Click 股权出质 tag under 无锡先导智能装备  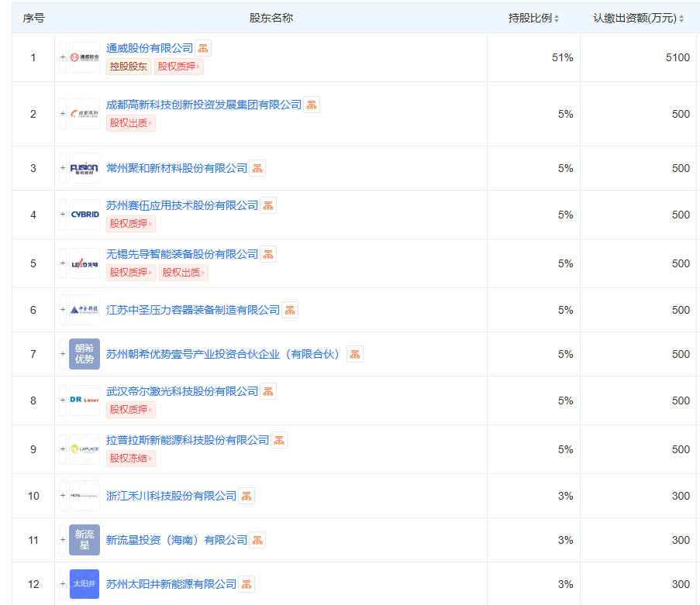pyautogui.click(x=183, y=273)
